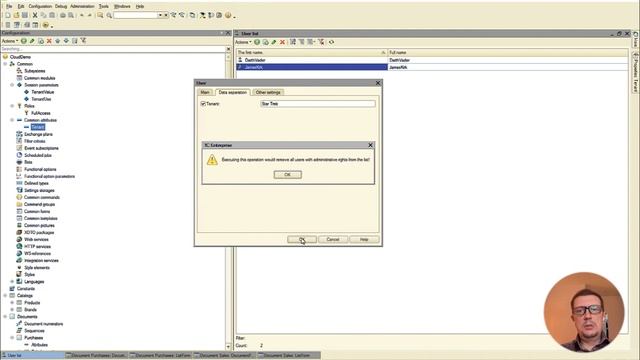
Task: Click the Cut scissors toolbar icon
Action: pos(35,15)
